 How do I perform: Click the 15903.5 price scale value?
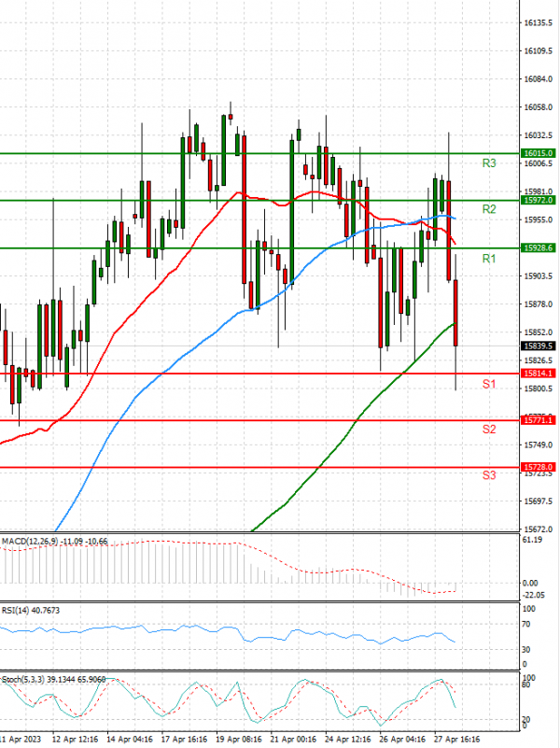[539, 276]
